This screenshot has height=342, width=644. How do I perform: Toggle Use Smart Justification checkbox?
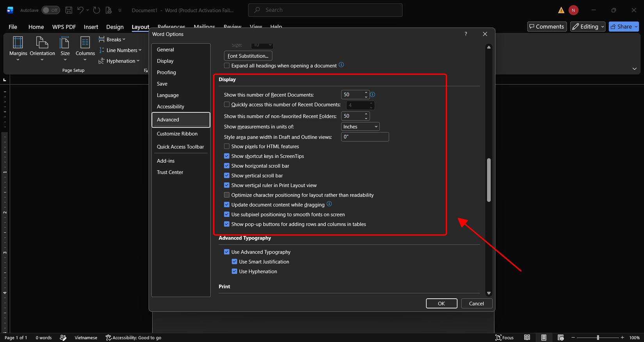coord(235,262)
